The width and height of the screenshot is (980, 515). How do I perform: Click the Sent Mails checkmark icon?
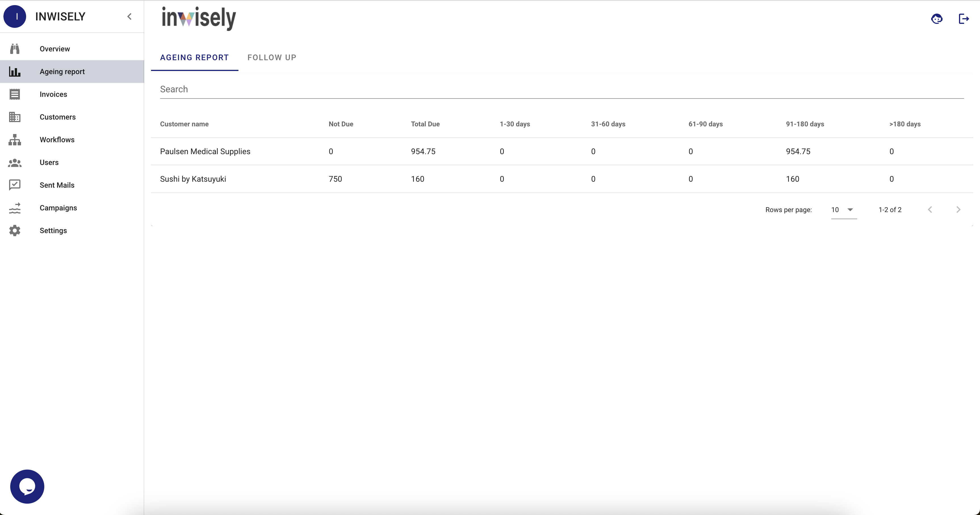(x=14, y=185)
